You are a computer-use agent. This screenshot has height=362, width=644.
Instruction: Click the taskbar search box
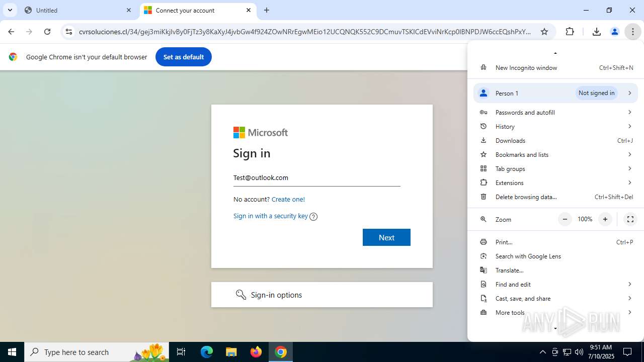[97, 352]
